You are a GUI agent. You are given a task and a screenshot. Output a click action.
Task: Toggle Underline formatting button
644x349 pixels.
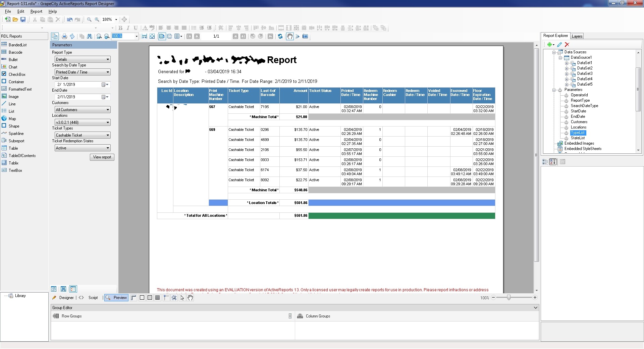136,28
